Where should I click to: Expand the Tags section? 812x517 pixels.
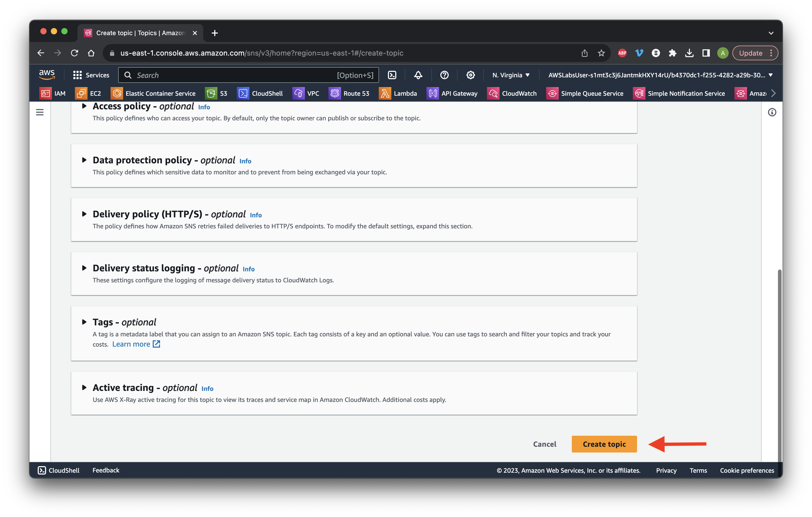pos(84,322)
